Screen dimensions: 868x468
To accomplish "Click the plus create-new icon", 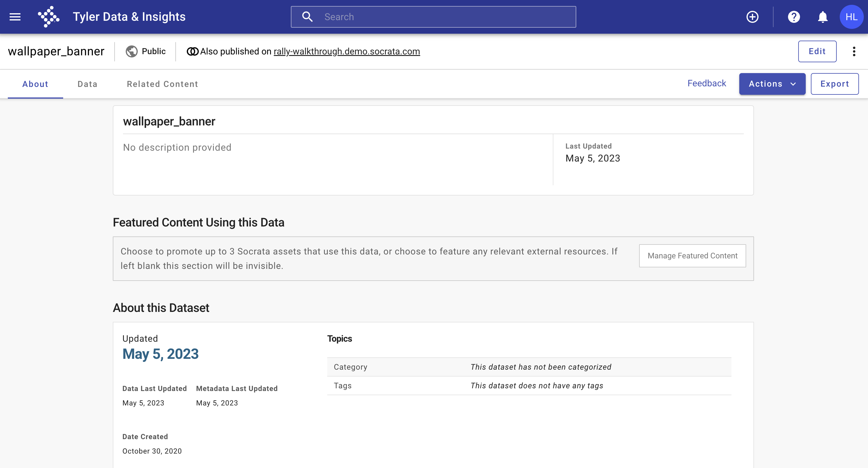I will (752, 17).
